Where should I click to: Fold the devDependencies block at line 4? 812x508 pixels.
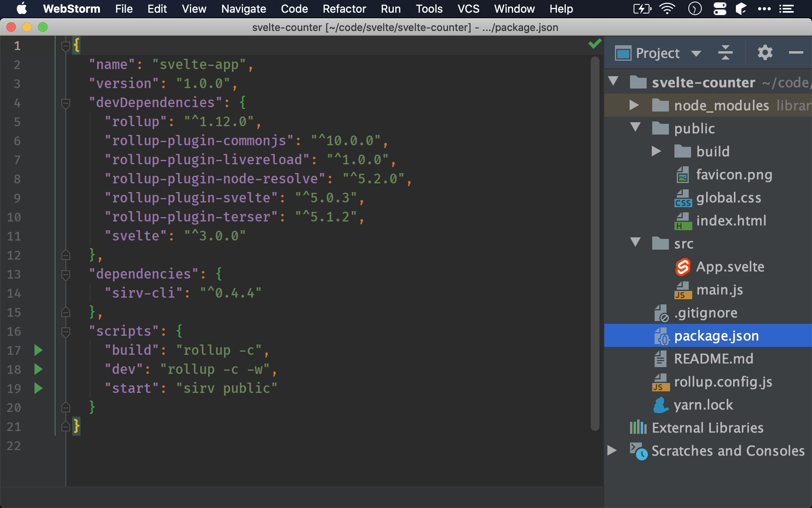[x=66, y=103]
